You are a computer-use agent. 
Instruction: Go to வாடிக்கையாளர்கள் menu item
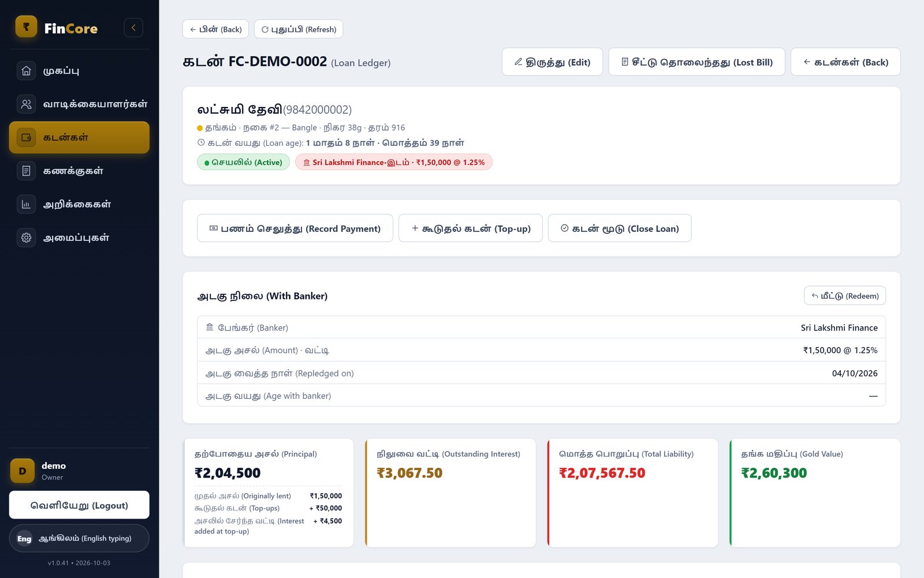tap(79, 104)
